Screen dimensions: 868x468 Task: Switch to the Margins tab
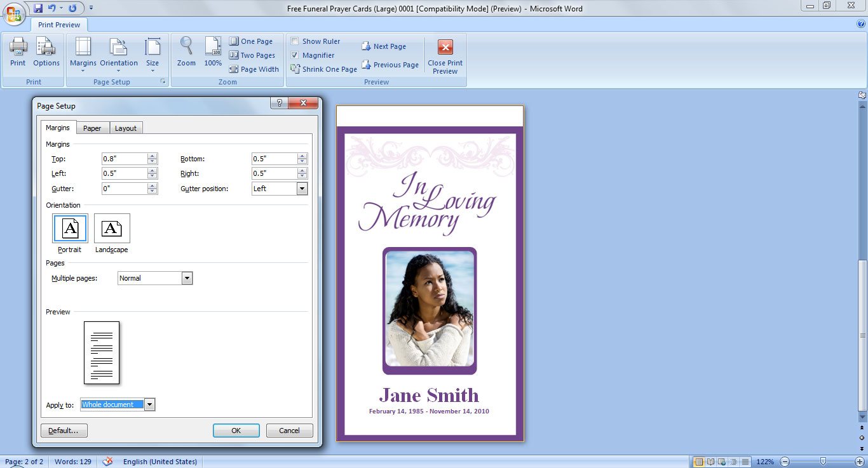point(58,128)
